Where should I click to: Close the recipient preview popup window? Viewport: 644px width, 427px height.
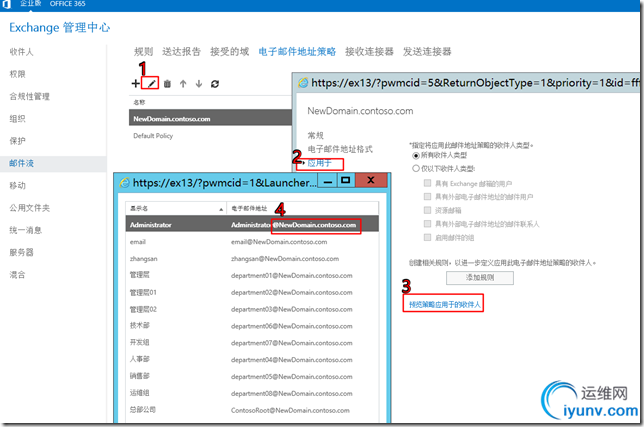(371, 181)
